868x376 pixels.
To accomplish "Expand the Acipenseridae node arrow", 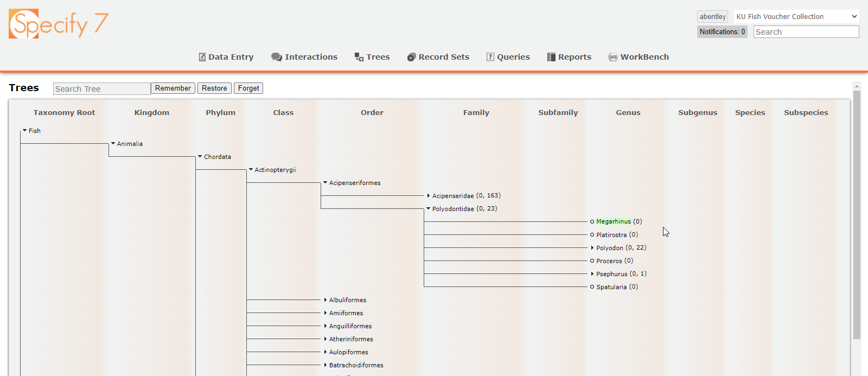I will (x=429, y=196).
